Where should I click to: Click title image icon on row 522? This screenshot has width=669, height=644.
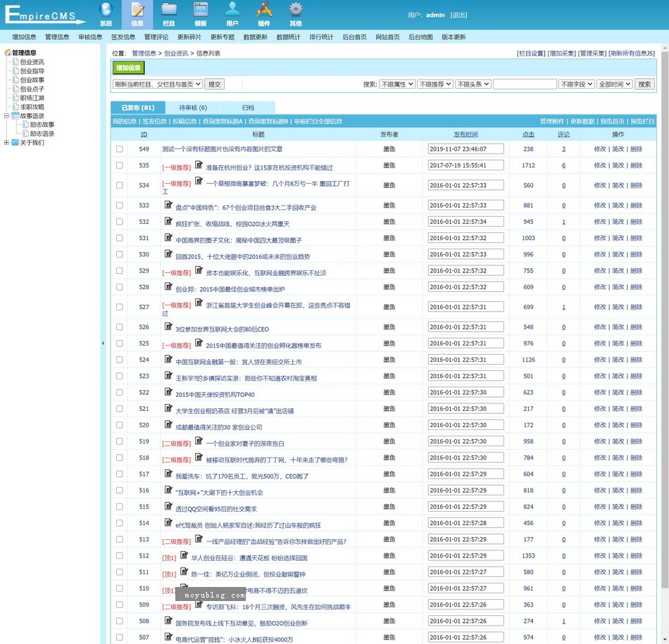click(x=168, y=392)
